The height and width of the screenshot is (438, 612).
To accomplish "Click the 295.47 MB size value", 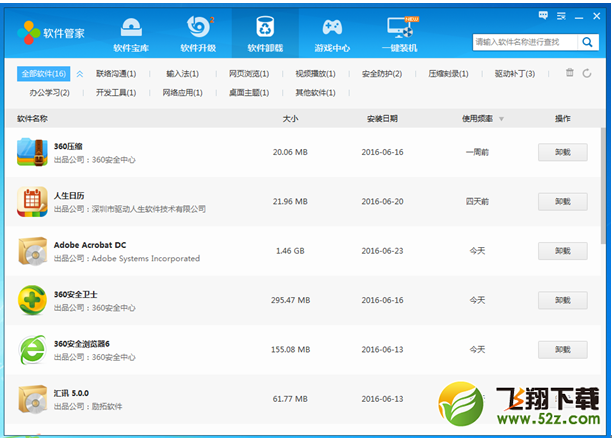I will [x=290, y=300].
